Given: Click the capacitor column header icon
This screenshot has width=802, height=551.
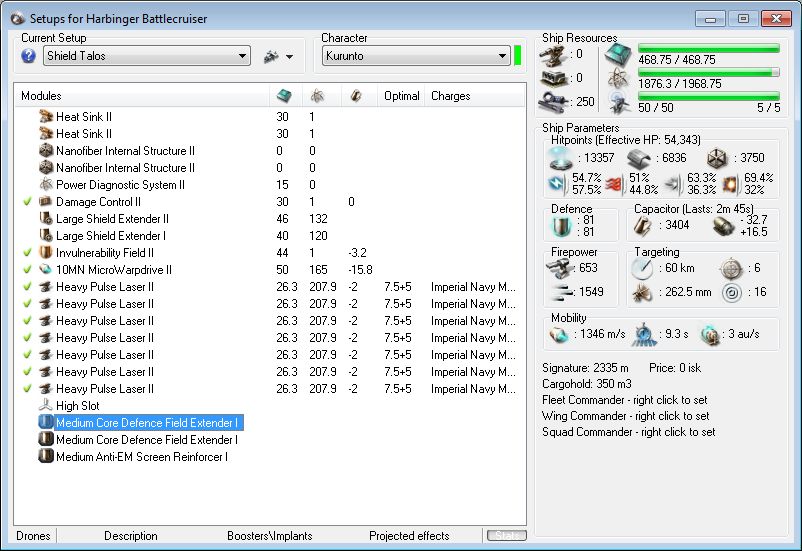Looking at the screenshot, I should tap(356, 96).
